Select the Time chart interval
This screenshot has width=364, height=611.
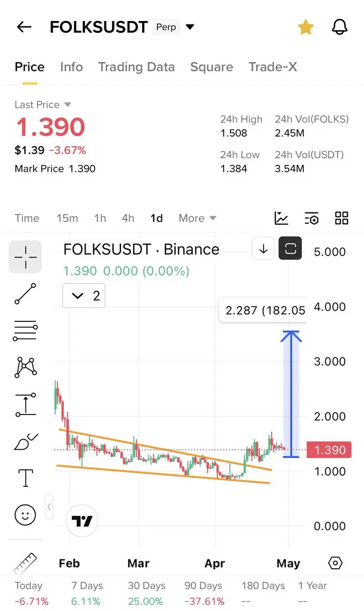(27, 218)
